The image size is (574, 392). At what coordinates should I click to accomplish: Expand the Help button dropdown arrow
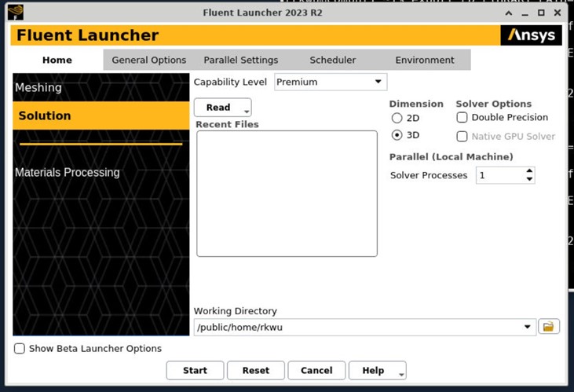401,375
